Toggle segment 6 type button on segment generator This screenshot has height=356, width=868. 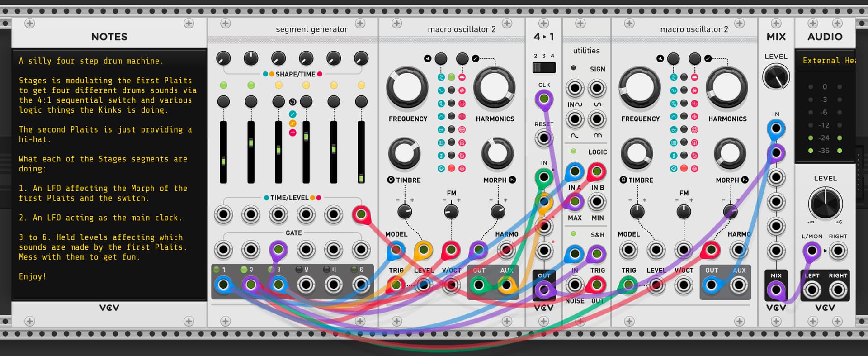click(x=361, y=101)
